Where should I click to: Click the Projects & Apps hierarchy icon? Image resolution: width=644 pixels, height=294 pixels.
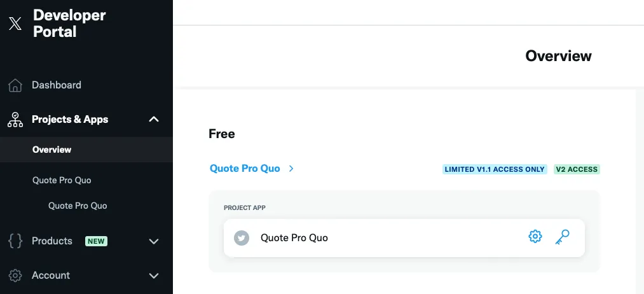pos(15,120)
